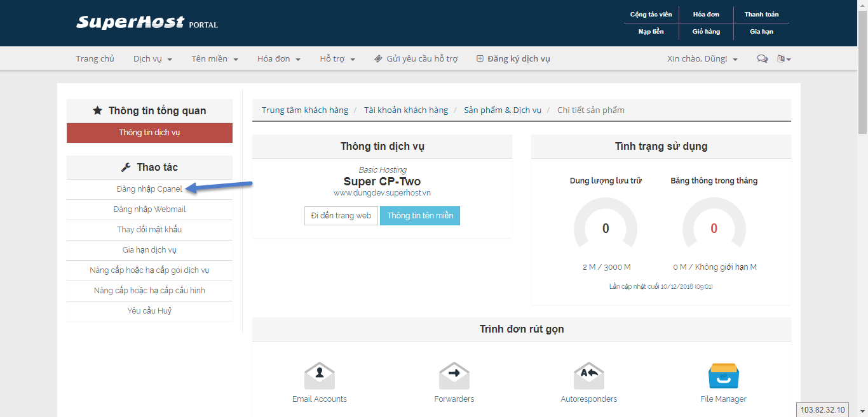The height and width of the screenshot is (417, 868).
Task: Expand the 'Hỗ trợ' dropdown menu
Action: click(x=337, y=59)
